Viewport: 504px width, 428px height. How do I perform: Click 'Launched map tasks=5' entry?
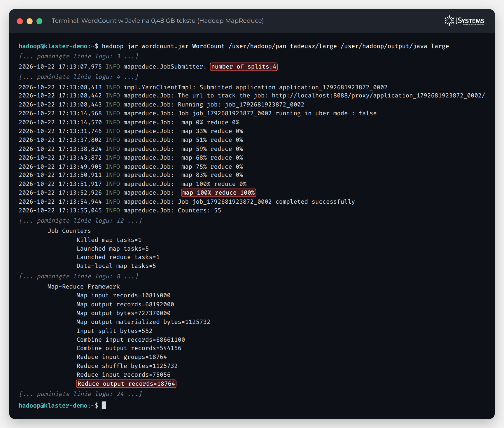[113, 249]
